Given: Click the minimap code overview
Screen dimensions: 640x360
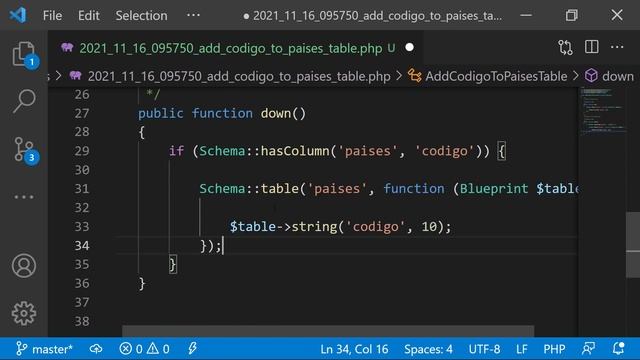Looking at the screenshot, I should pyautogui.click(x=602, y=110).
